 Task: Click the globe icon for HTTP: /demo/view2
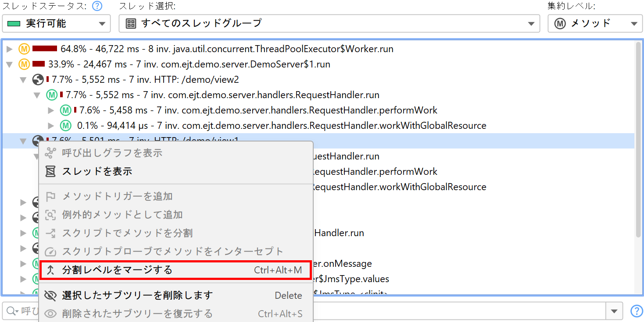pos(38,80)
